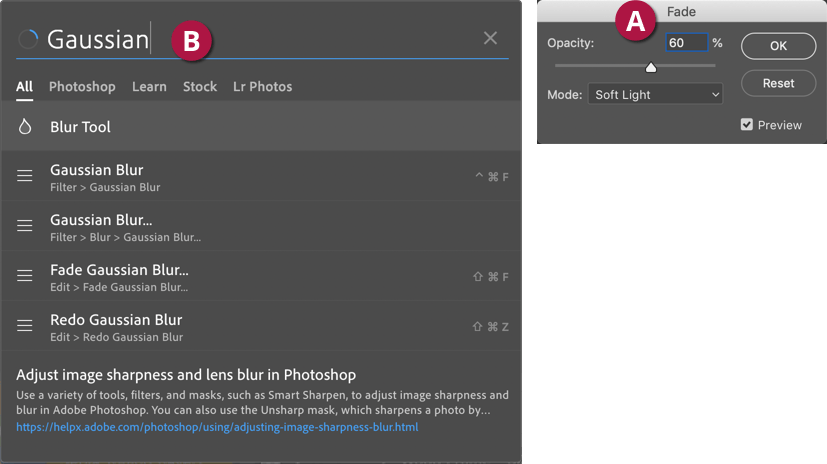Choose the Blur Tool result
The image size is (827, 464).
[262, 127]
